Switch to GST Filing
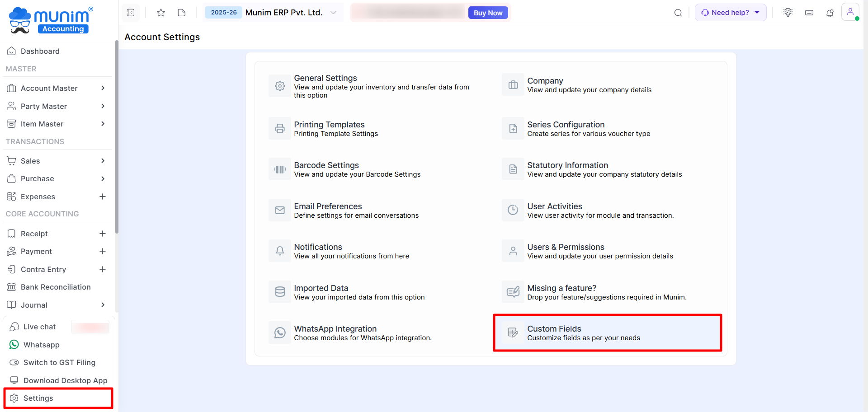868x412 pixels. 59,362
